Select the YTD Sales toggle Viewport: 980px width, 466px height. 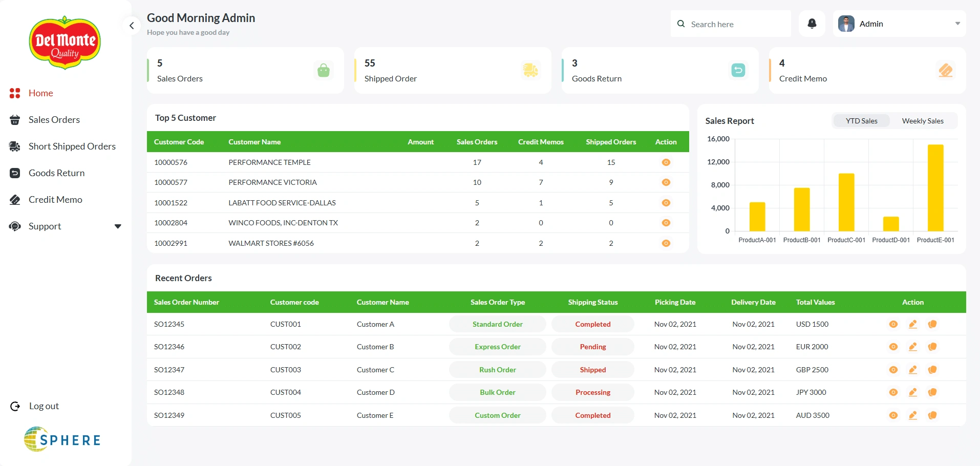(861, 121)
